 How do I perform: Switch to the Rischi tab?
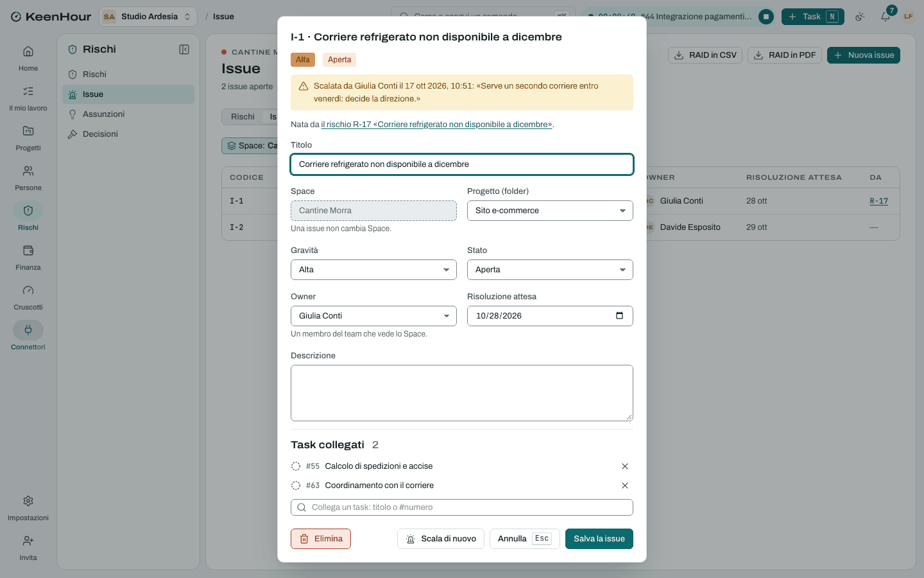pyautogui.click(x=243, y=117)
